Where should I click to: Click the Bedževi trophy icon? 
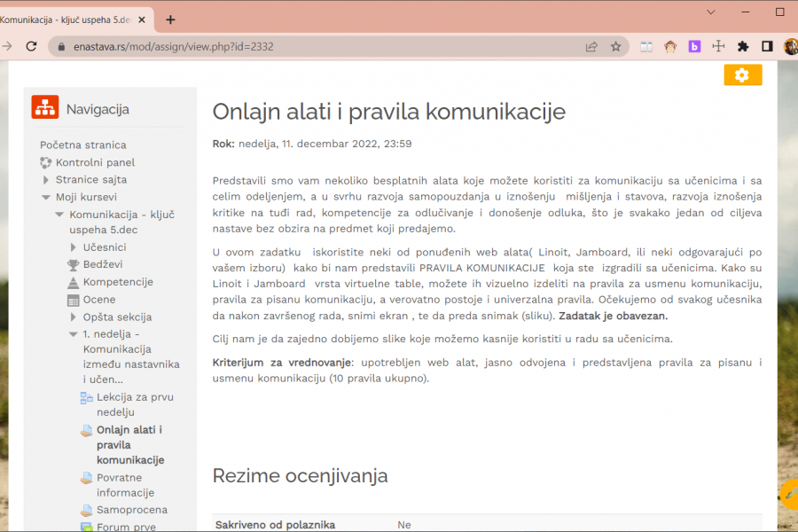click(x=74, y=265)
